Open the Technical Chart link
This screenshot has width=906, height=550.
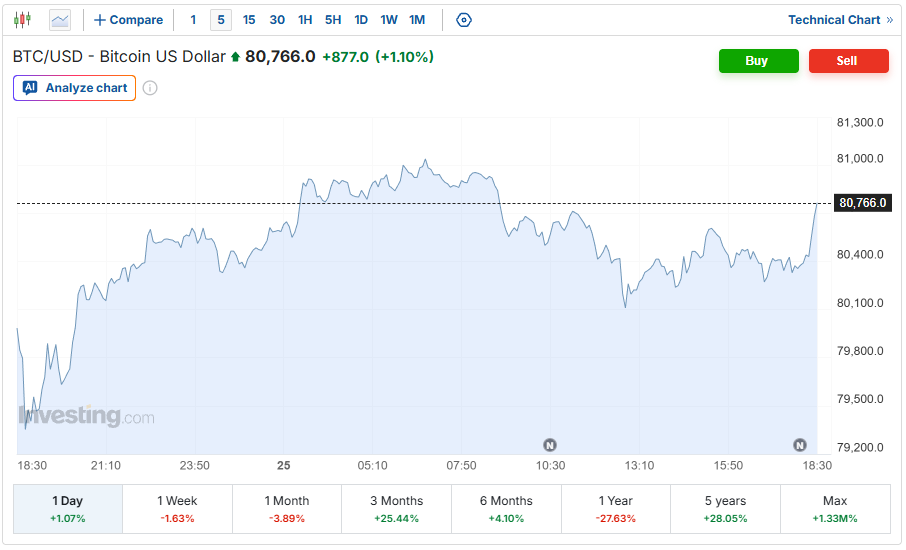coord(840,20)
